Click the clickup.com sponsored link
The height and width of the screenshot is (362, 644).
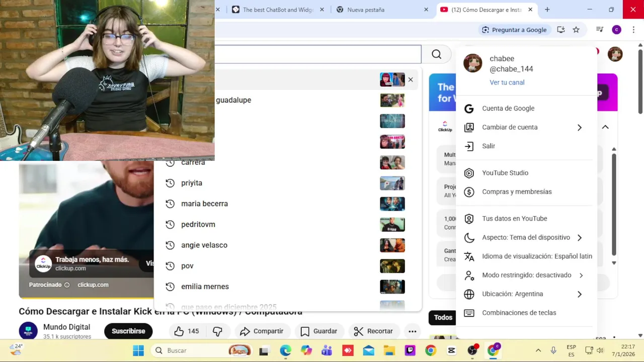coord(93,285)
